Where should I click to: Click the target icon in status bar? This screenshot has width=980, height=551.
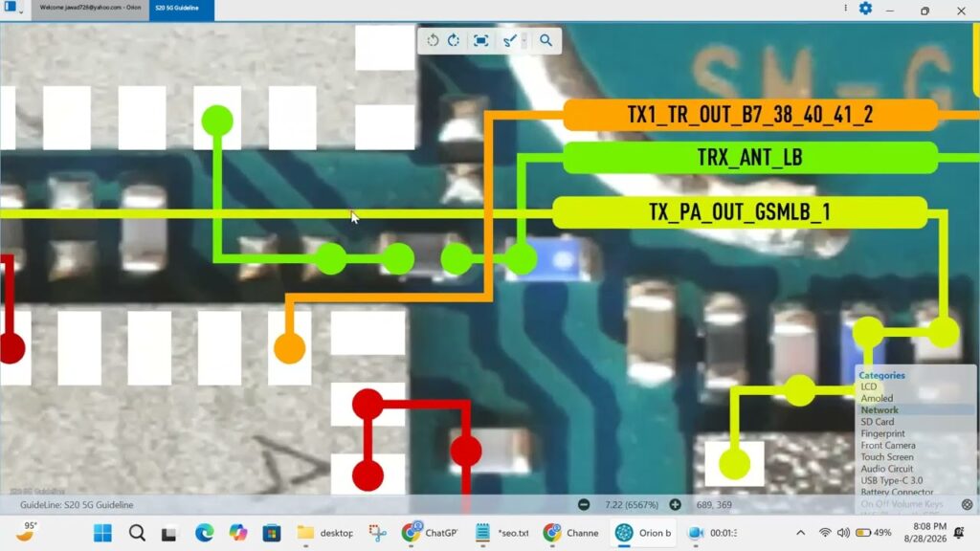tap(967, 505)
